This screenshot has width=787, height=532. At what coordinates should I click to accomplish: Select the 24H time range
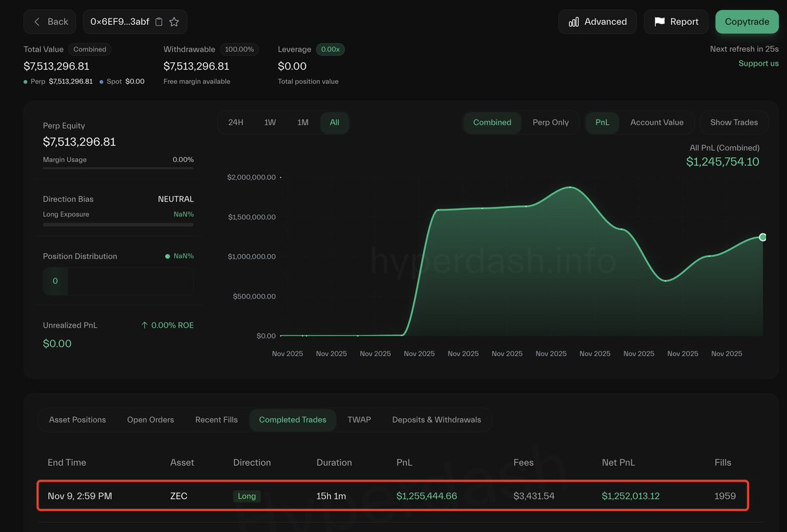[235, 123]
